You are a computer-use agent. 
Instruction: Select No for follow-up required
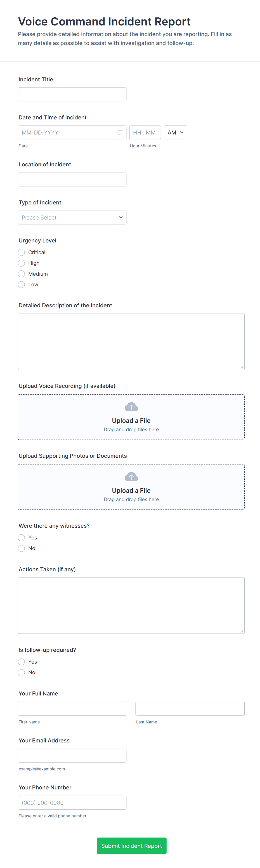(x=22, y=672)
